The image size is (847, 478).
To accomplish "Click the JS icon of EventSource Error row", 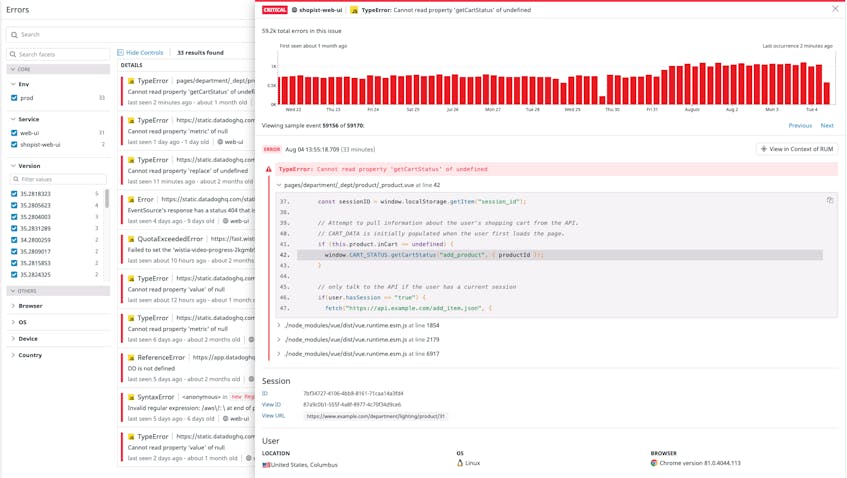I will coord(131,199).
